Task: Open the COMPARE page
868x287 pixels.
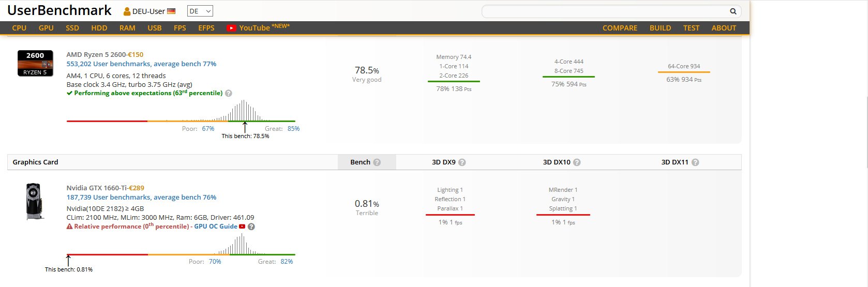Action: click(620, 28)
